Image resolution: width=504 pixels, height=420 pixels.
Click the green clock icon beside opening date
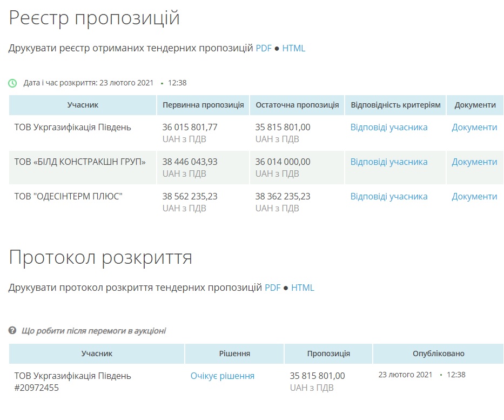12,83
